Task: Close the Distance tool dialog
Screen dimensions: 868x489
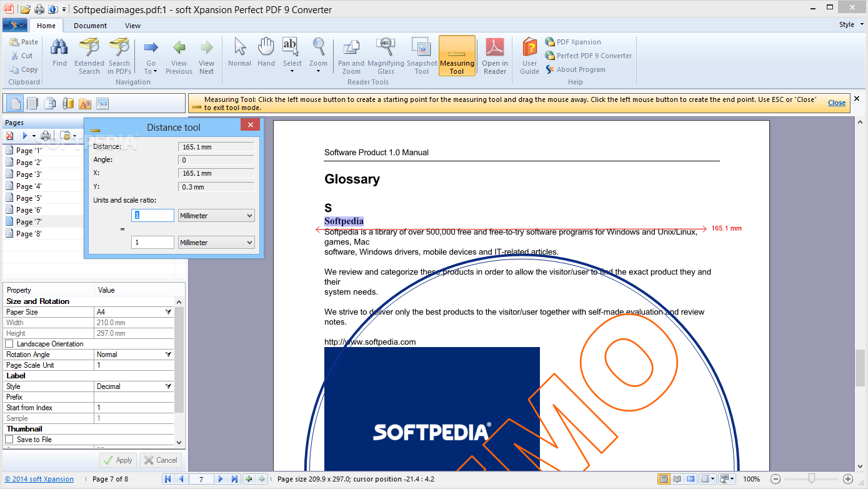Action: 250,125
